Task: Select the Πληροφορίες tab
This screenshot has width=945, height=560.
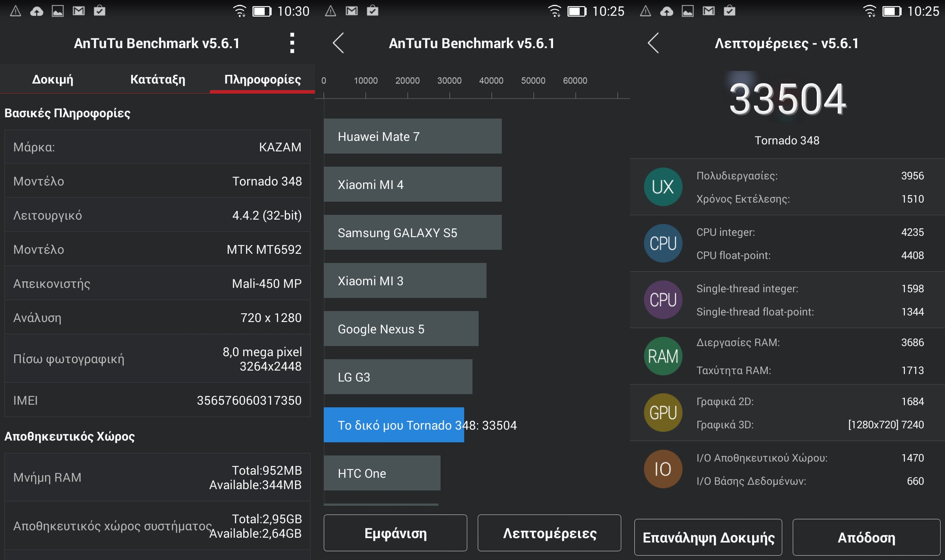Action: pyautogui.click(x=262, y=79)
